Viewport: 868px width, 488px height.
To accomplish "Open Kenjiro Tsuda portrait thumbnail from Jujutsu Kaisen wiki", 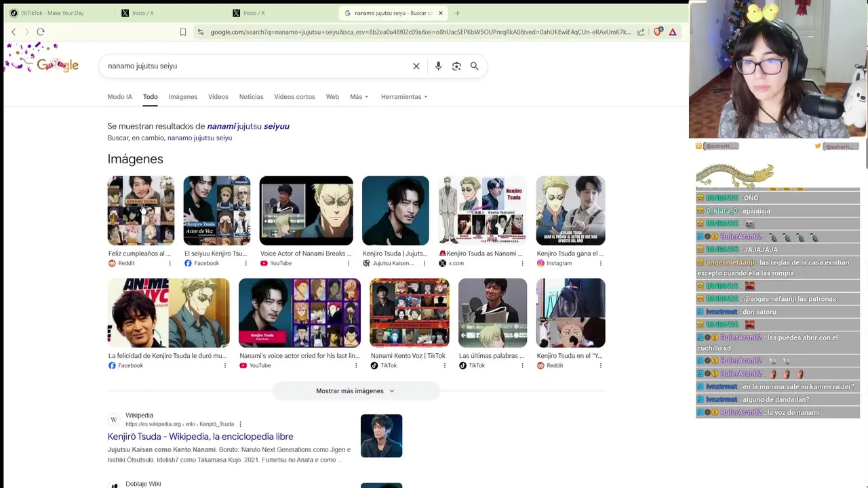I will click(x=395, y=211).
